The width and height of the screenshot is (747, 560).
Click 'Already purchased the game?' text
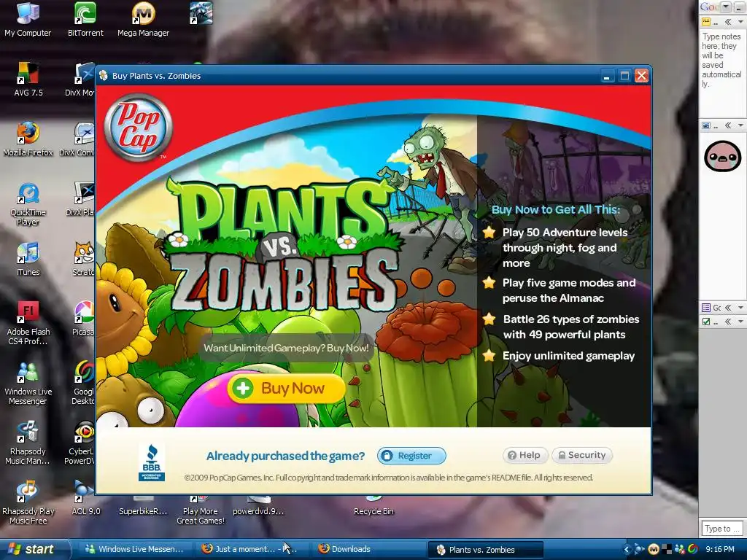coord(285,456)
